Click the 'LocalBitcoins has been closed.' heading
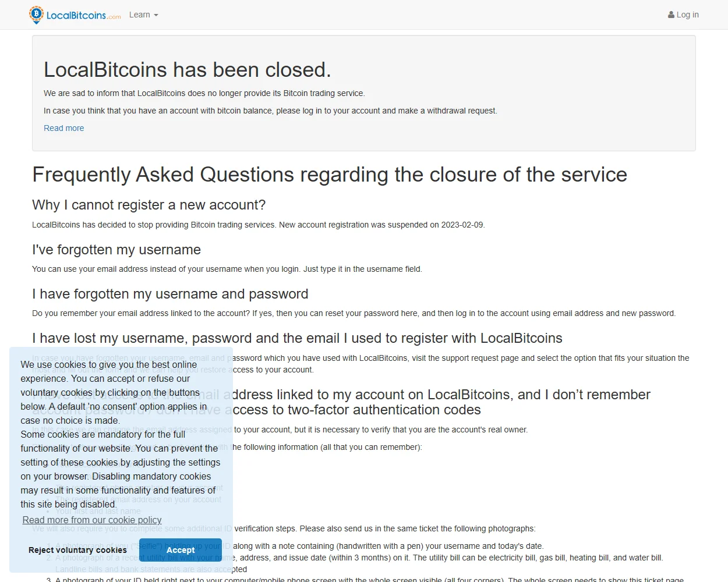 [188, 70]
